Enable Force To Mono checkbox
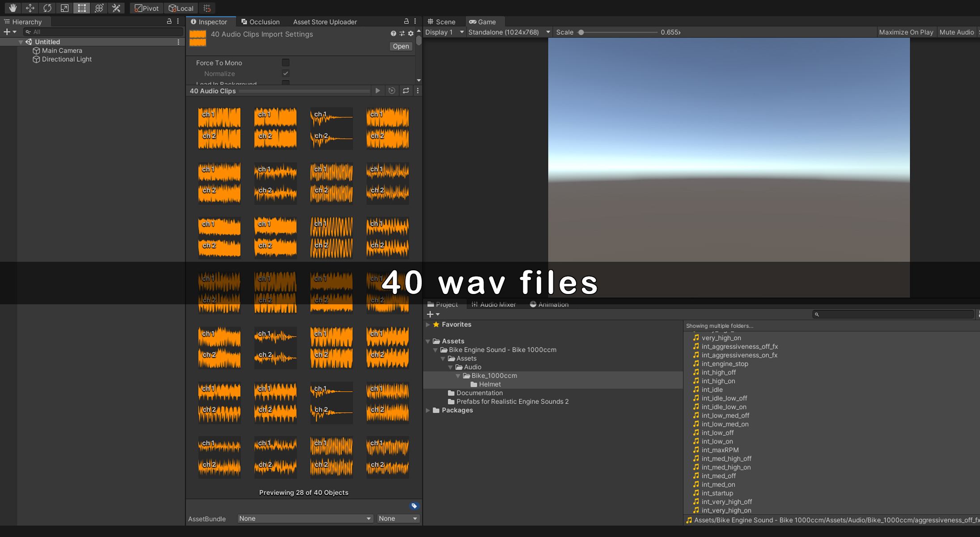The height and width of the screenshot is (537, 980). pos(285,63)
